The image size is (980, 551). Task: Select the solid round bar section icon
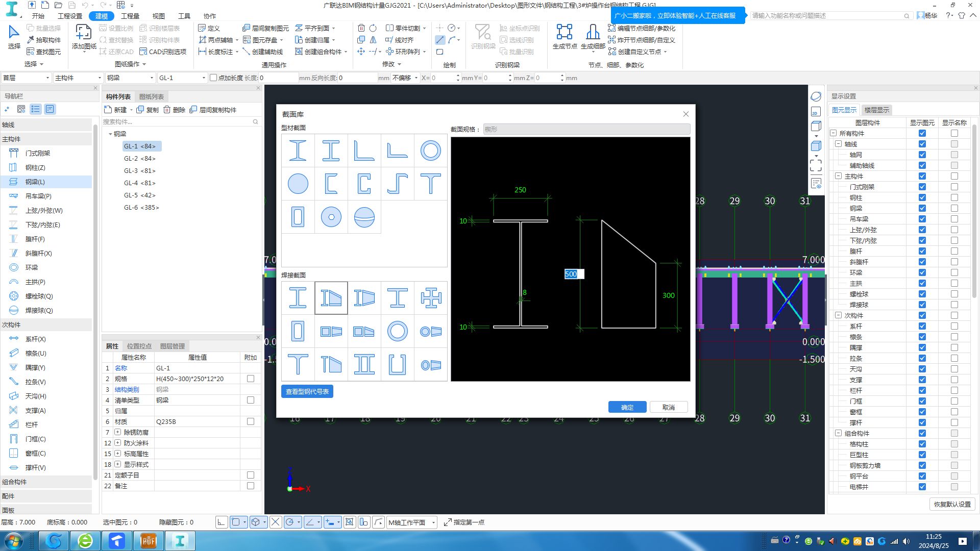pyautogui.click(x=298, y=184)
